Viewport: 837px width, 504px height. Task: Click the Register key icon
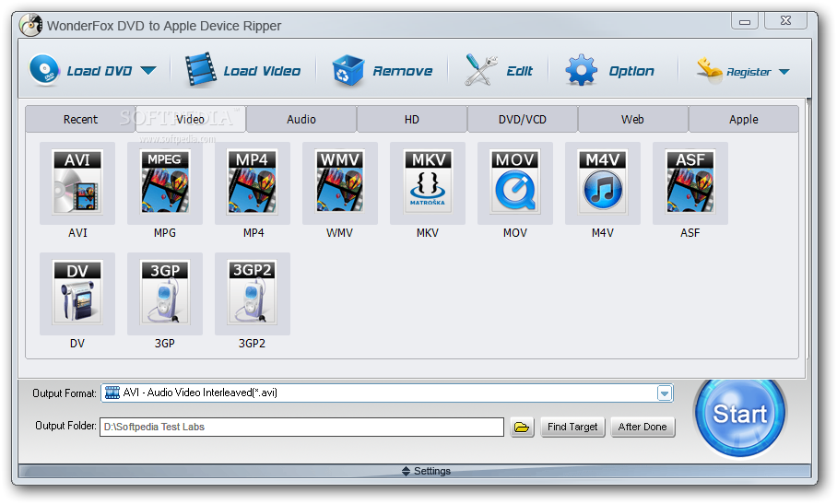pyautogui.click(x=710, y=70)
